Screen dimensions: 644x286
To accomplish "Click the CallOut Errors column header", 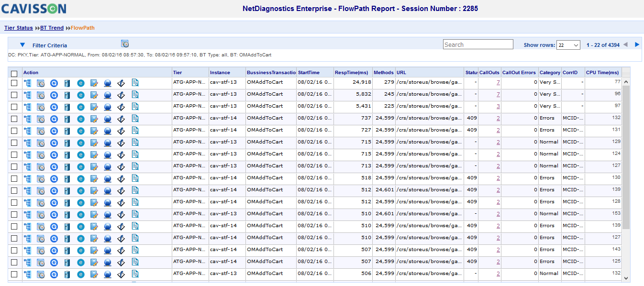I will tap(520, 73).
